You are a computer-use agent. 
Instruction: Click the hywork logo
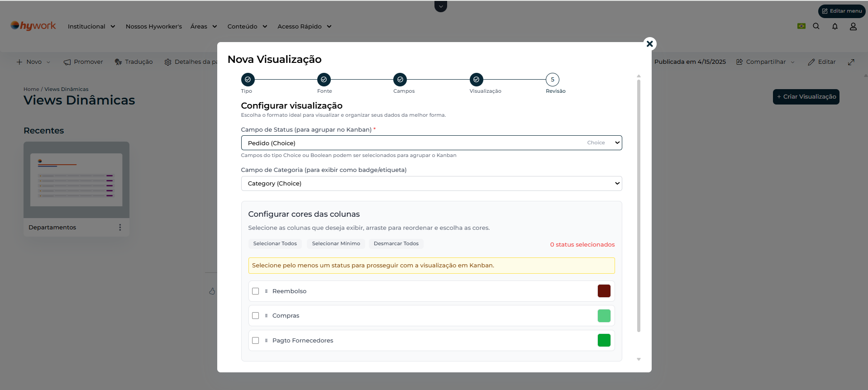click(33, 26)
